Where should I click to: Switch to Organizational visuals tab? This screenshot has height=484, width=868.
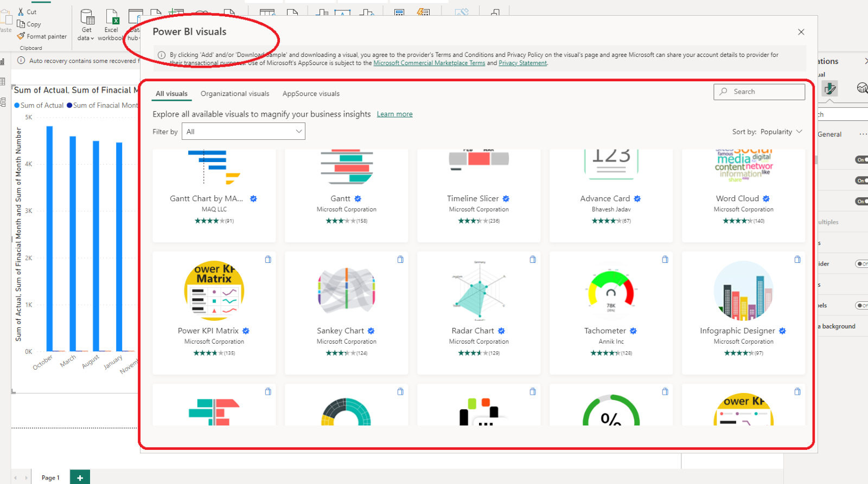coord(234,94)
